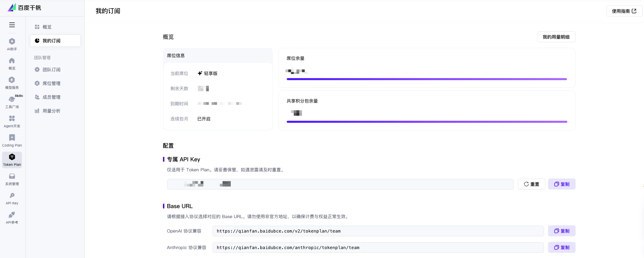The width and height of the screenshot is (644, 258).
Task: Toggle the hamburger sidebar menu icon
Action: point(12,25)
